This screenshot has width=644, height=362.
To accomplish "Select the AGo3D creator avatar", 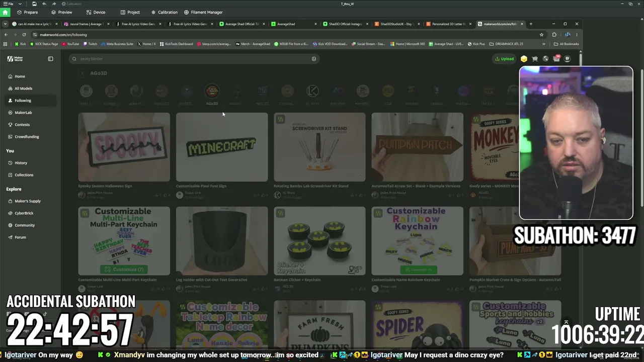I will (212, 91).
